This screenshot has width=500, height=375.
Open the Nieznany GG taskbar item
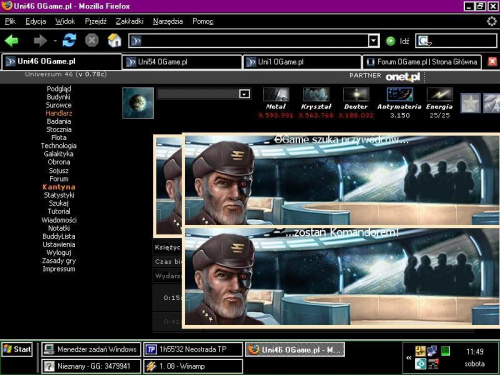point(91,366)
